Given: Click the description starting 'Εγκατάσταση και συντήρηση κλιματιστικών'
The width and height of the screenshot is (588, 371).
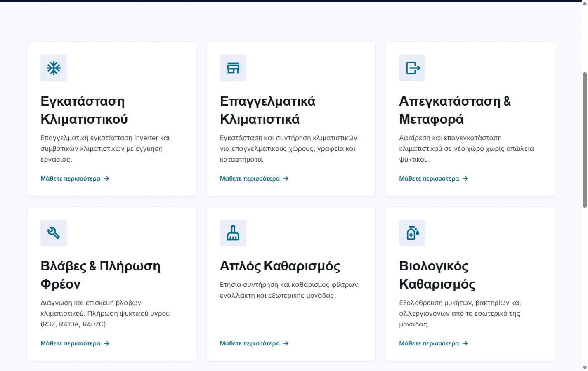Looking at the screenshot, I should 288,148.
